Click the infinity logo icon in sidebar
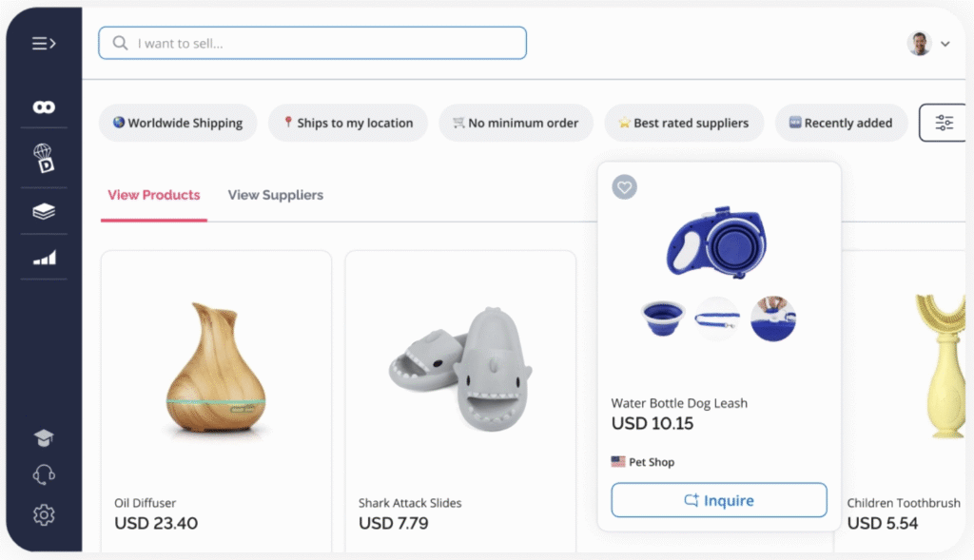This screenshot has width=974, height=560. tap(44, 107)
